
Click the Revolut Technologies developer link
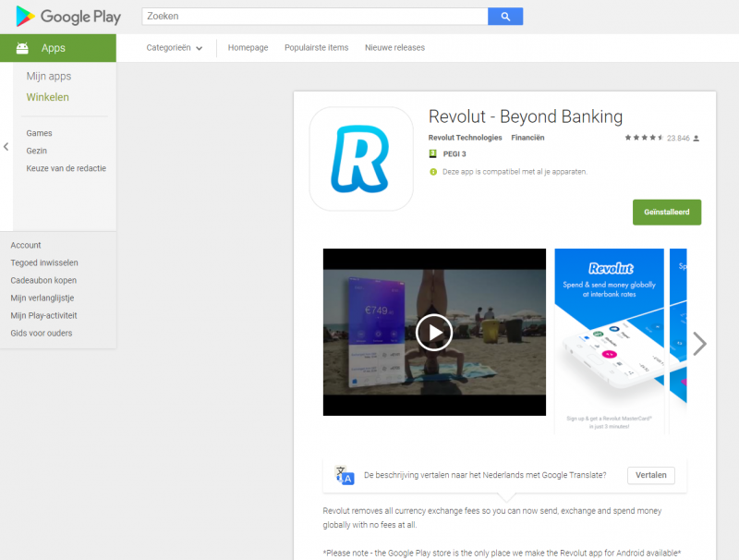click(x=465, y=138)
